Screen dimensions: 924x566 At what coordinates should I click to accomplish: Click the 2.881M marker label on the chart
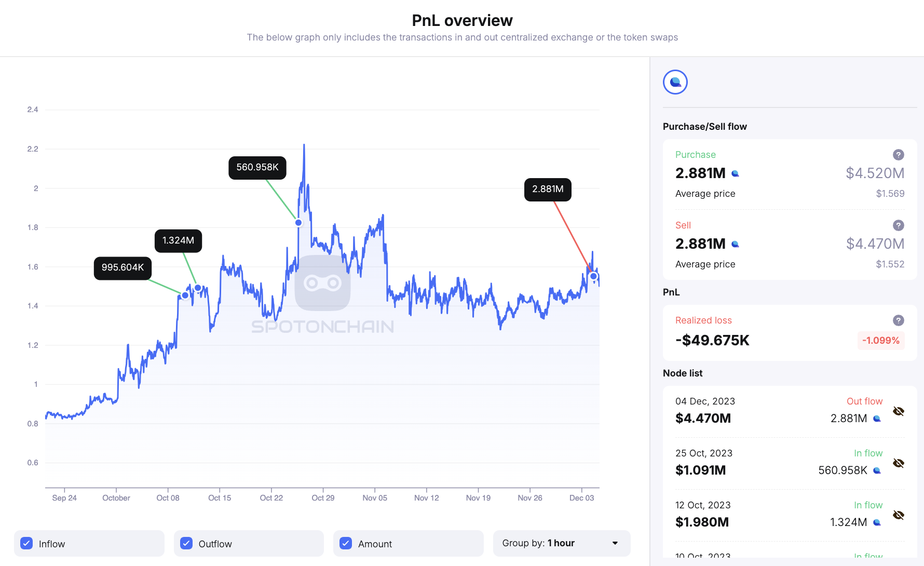pyautogui.click(x=547, y=190)
